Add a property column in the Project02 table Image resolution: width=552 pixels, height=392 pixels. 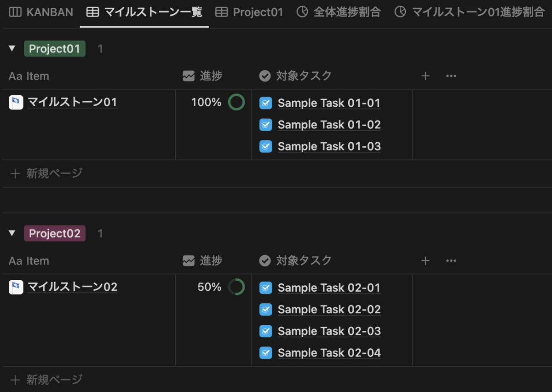[x=425, y=261]
